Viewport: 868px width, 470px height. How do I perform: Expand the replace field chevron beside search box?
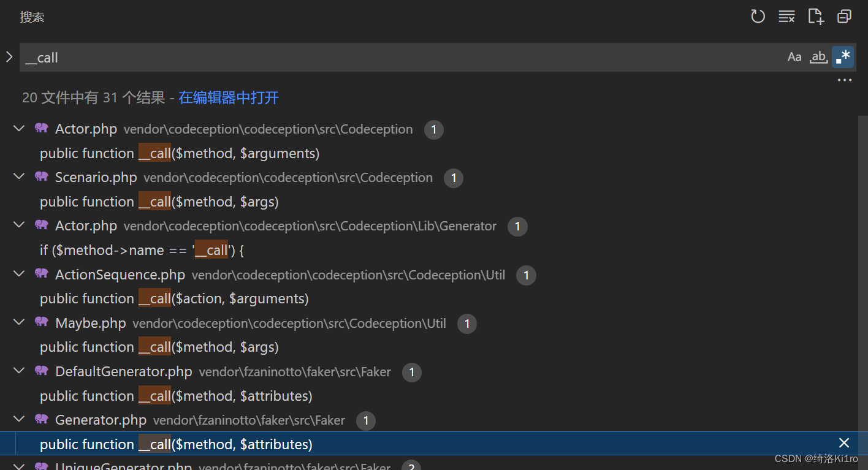click(9, 57)
